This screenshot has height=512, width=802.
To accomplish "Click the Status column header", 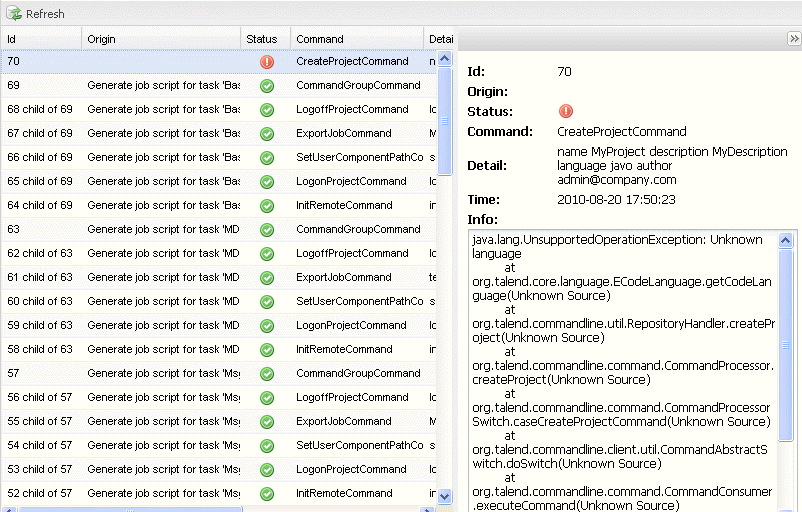I will tap(262, 39).
